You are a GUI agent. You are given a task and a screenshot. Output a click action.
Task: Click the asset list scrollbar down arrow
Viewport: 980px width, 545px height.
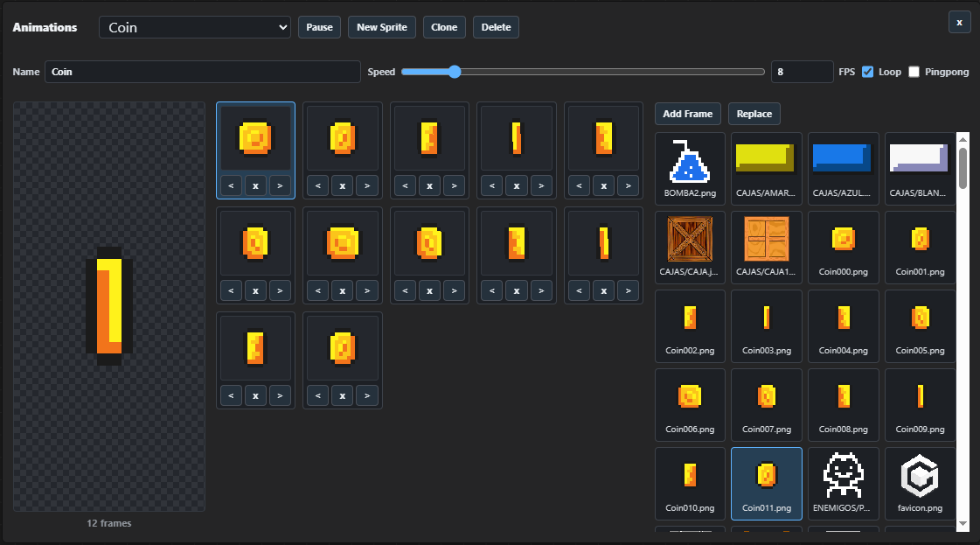click(x=963, y=524)
